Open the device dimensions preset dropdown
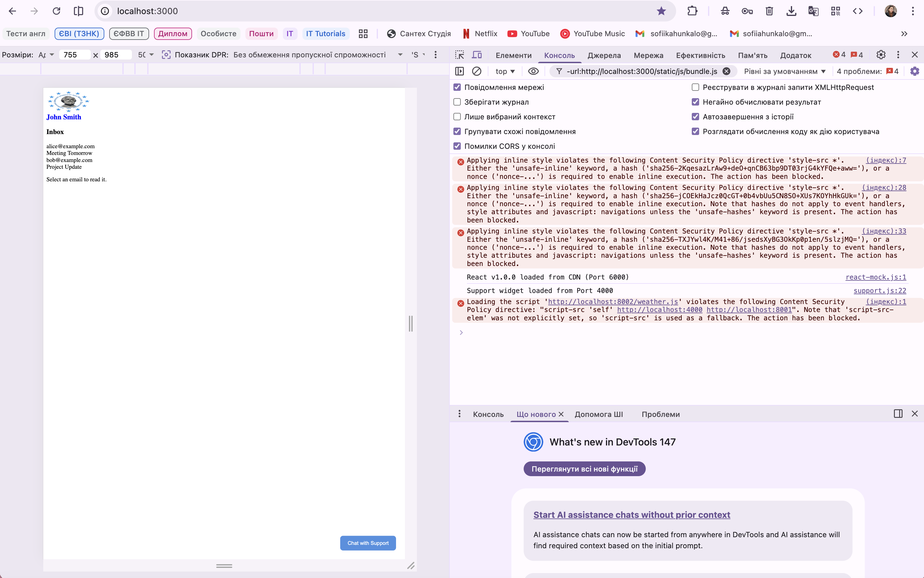 tap(46, 55)
